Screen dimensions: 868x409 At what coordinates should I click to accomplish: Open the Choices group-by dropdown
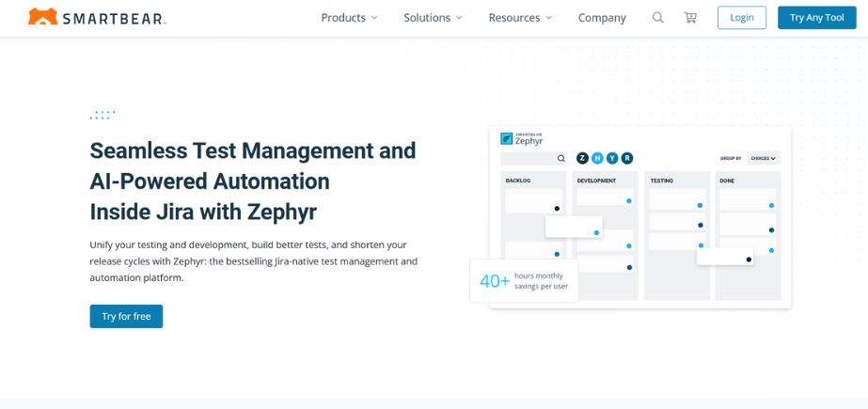coord(764,158)
